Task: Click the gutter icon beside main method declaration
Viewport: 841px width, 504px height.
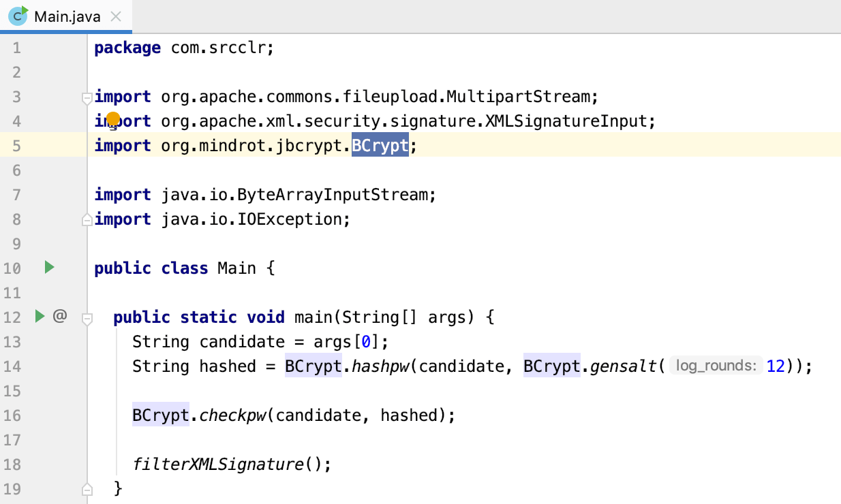Action: [39, 316]
